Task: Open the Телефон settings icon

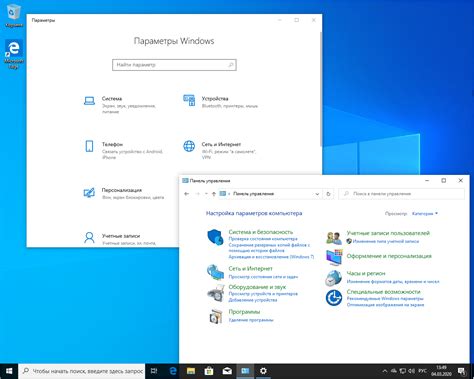Action: (x=89, y=146)
